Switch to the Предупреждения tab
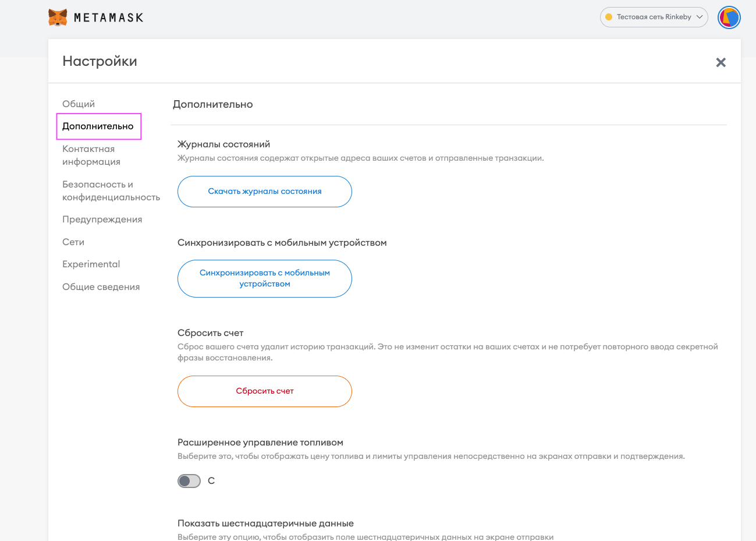The height and width of the screenshot is (541, 756). click(102, 220)
